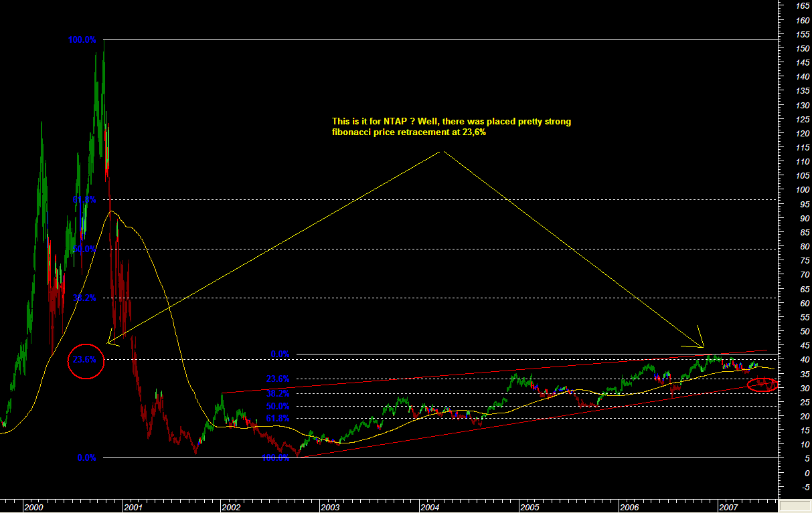The width and height of the screenshot is (812, 513).
Task: Click the 2003 year label on time axis
Action: pyautogui.click(x=330, y=508)
